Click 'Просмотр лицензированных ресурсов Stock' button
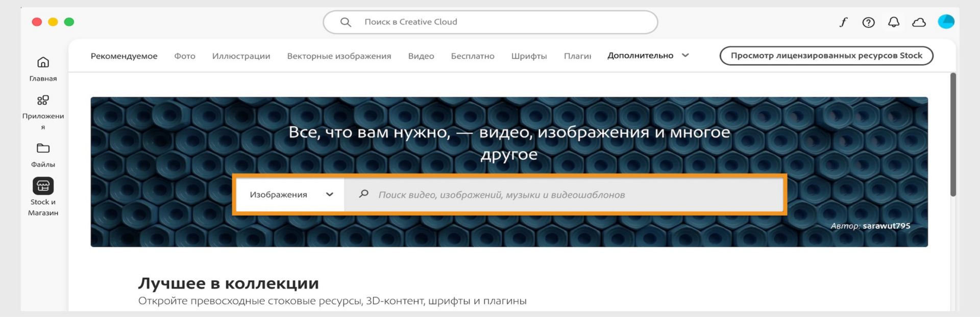This screenshot has width=980, height=317. click(x=826, y=56)
